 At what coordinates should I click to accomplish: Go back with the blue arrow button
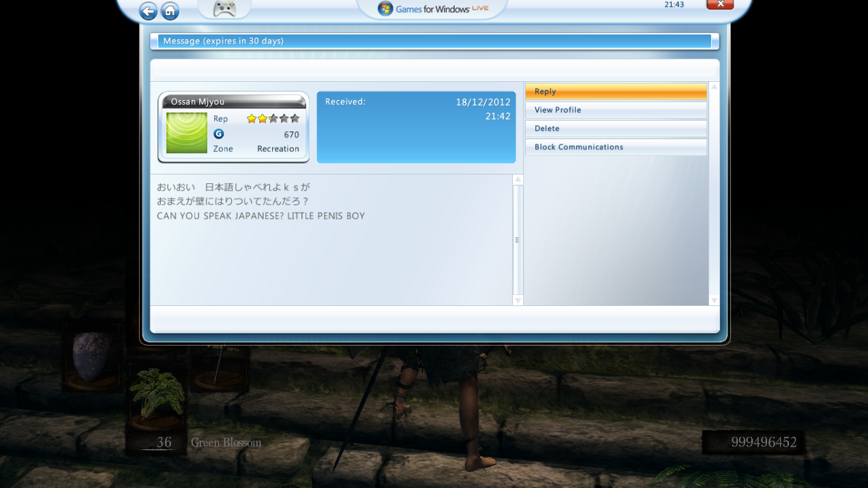click(x=148, y=11)
